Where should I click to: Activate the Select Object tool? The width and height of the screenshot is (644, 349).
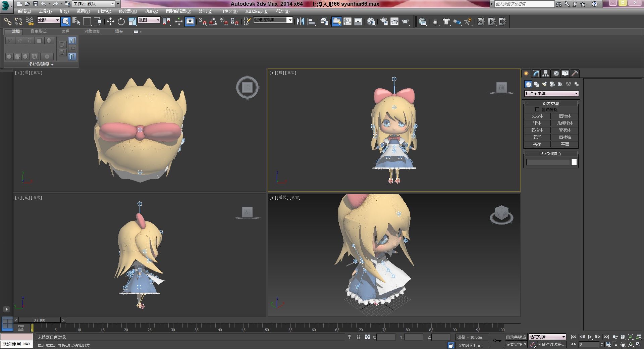[66, 21]
